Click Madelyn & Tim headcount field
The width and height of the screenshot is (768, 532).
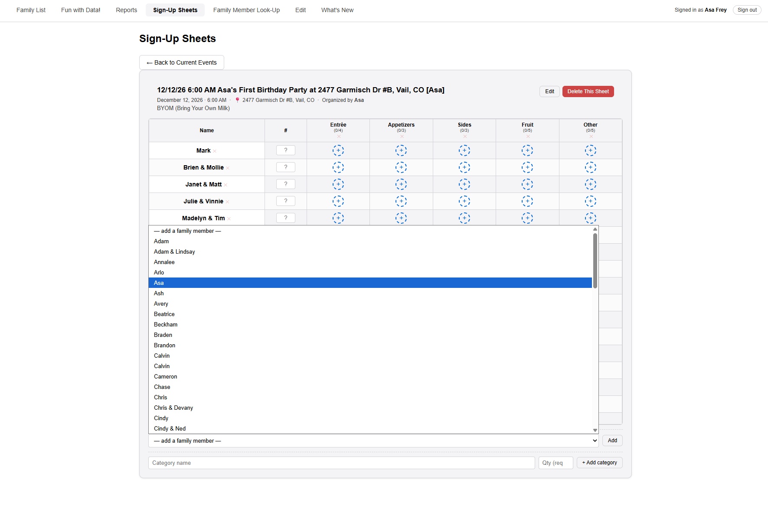coord(286,218)
